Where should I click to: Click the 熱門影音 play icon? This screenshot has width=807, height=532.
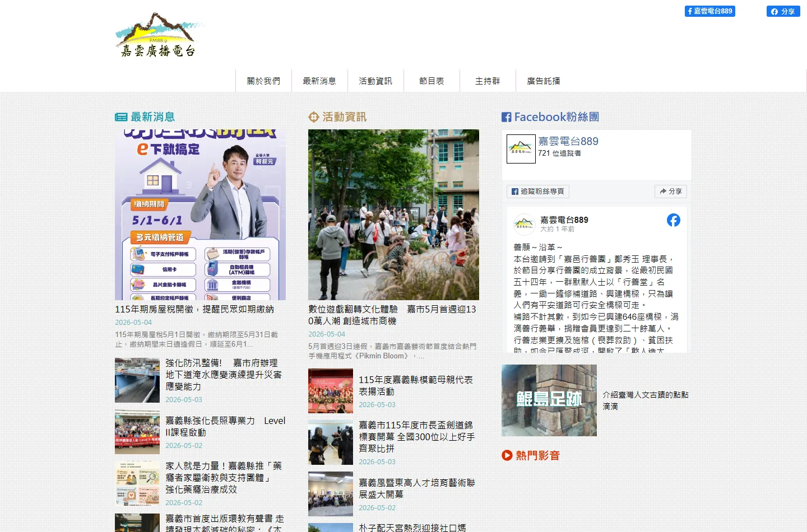click(x=507, y=455)
